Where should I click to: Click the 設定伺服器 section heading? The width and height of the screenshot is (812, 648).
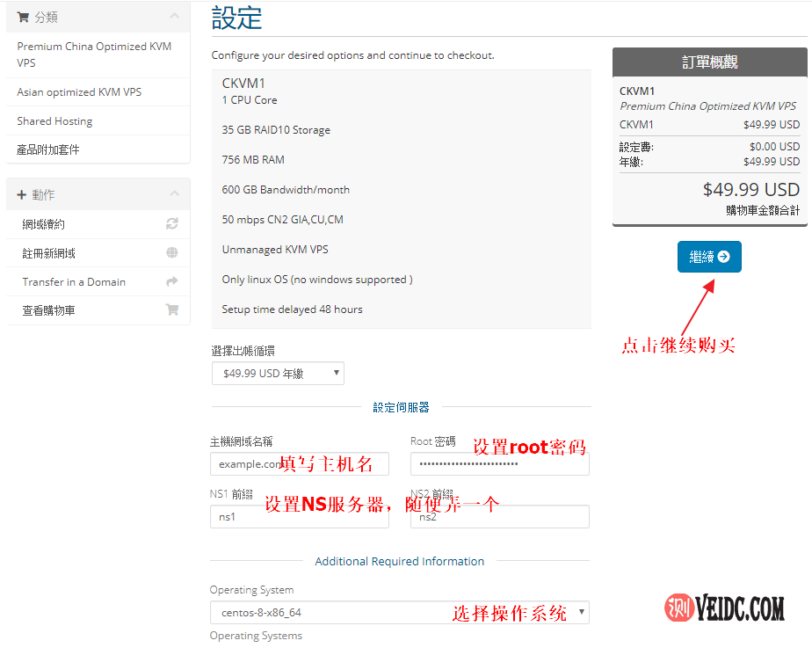[x=402, y=408]
